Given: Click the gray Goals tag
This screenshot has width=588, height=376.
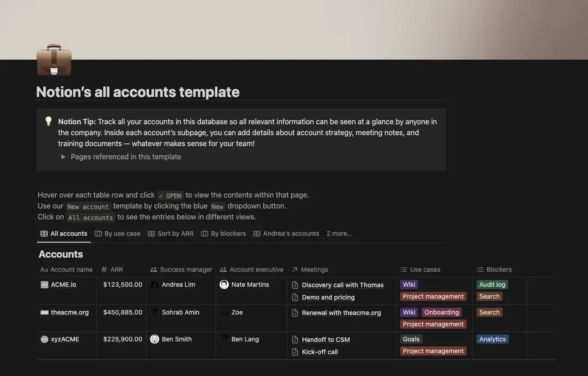Looking at the screenshot, I should tap(411, 339).
